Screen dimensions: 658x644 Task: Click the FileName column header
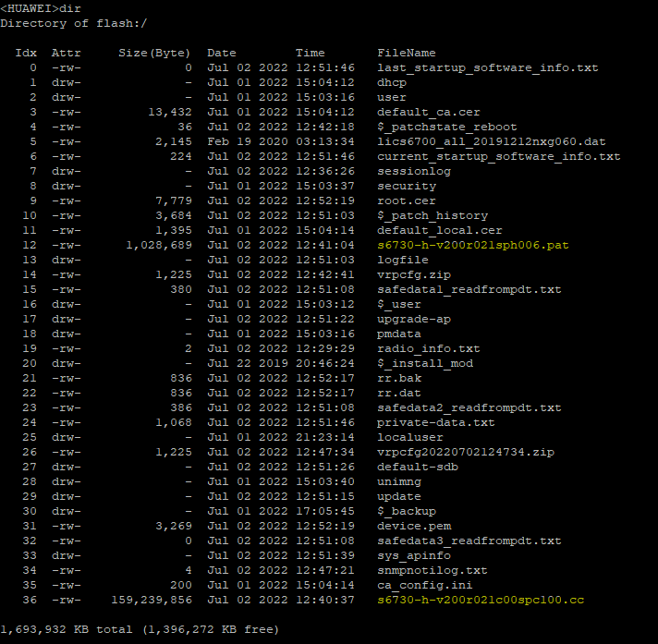(407, 53)
